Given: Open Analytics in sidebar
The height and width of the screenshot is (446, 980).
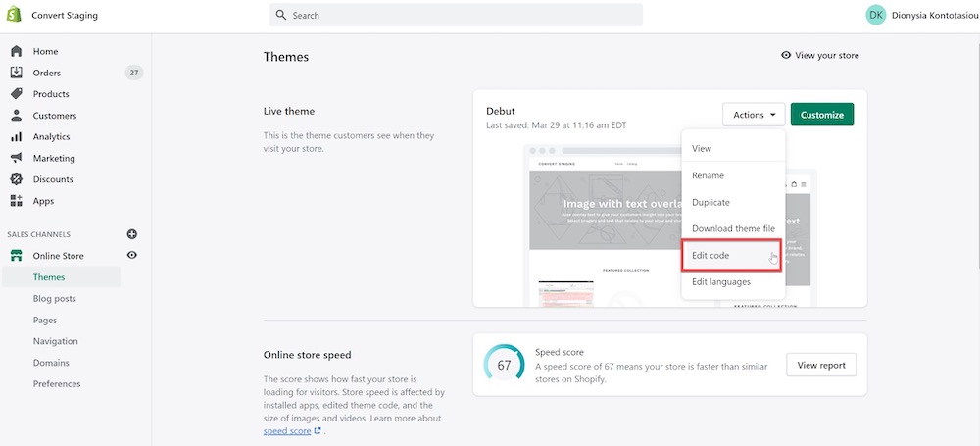Looking at the screenshot, I should click(x=51, y=136).
